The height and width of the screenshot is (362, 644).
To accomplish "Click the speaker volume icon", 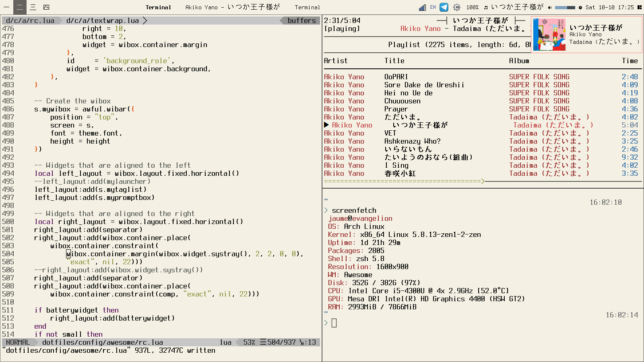I will [550, 7].
